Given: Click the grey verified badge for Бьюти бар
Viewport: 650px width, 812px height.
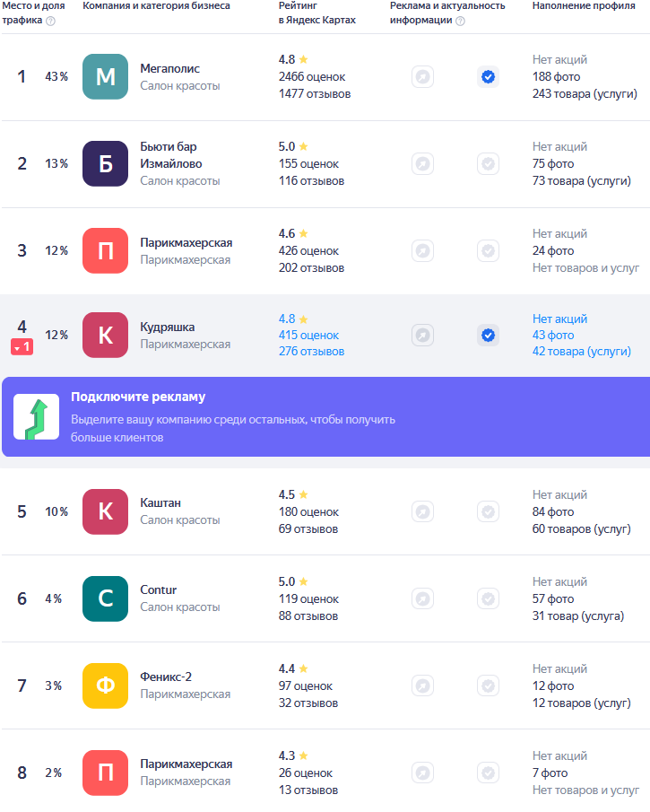Looking at the screenshot, I should click(x=488, y=164).
